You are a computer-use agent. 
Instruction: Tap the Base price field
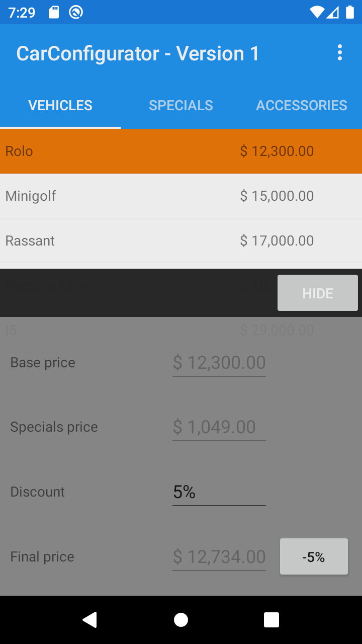click(219, 363)
